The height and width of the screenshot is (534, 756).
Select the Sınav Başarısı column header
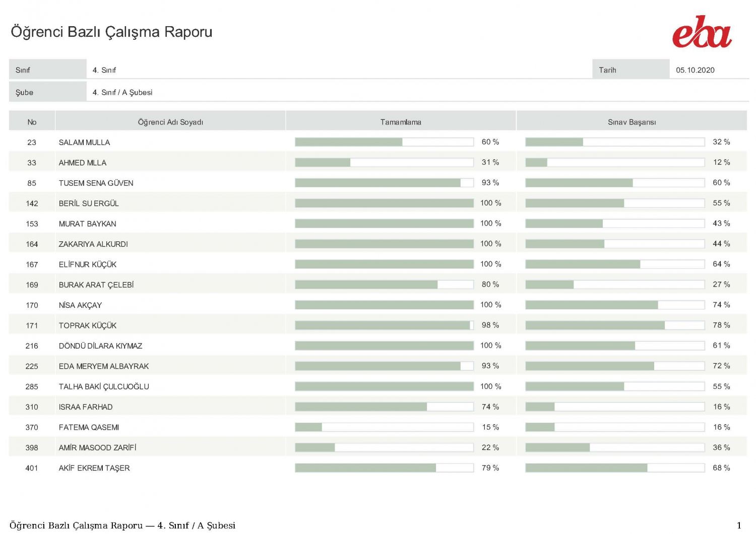pyautogui.click(x=632, y=122)
